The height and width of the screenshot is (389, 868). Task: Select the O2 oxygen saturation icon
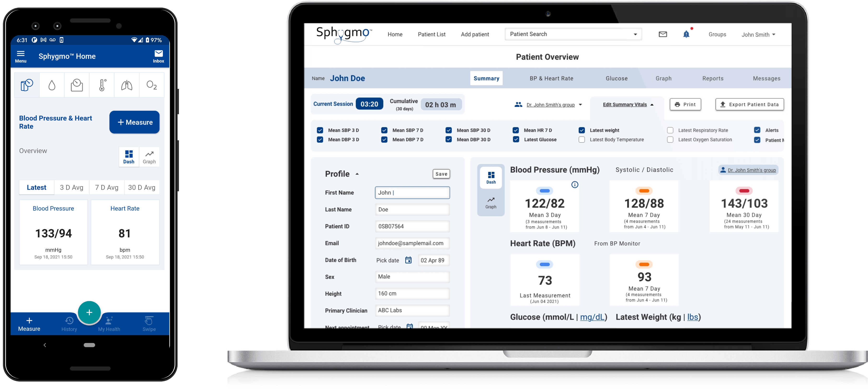coord(152,85)
